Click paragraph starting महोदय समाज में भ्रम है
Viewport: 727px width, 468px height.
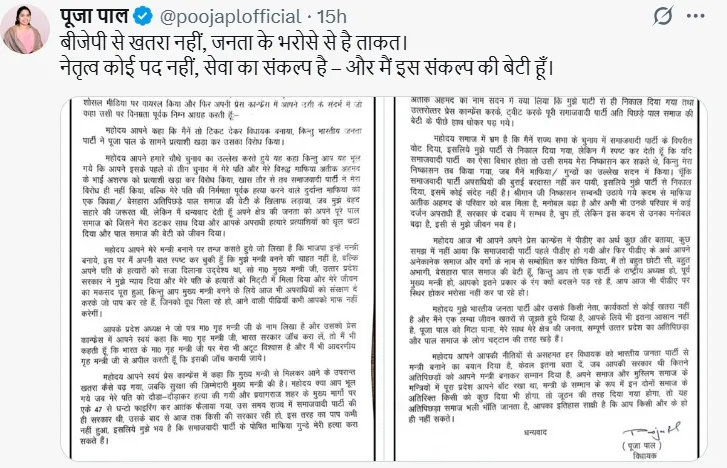551,181
